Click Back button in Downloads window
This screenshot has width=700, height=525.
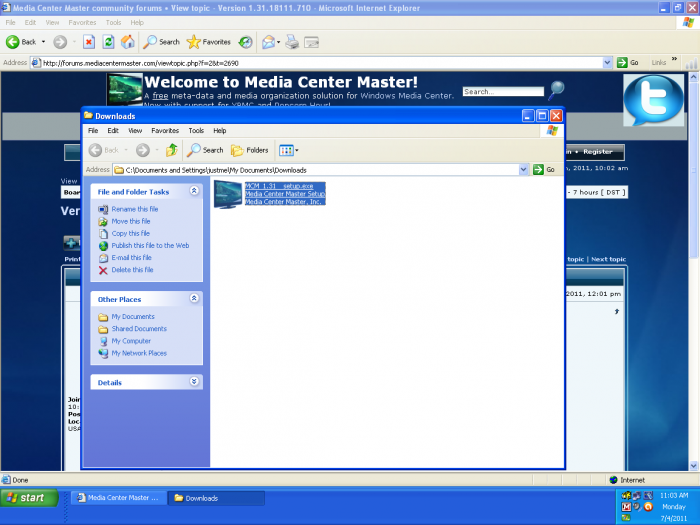click(104, 150)
